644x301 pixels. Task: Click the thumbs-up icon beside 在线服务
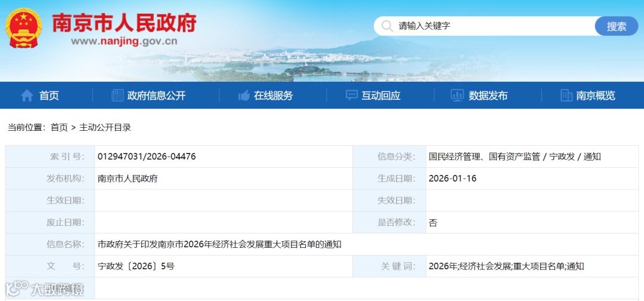[x=244, y=96]
